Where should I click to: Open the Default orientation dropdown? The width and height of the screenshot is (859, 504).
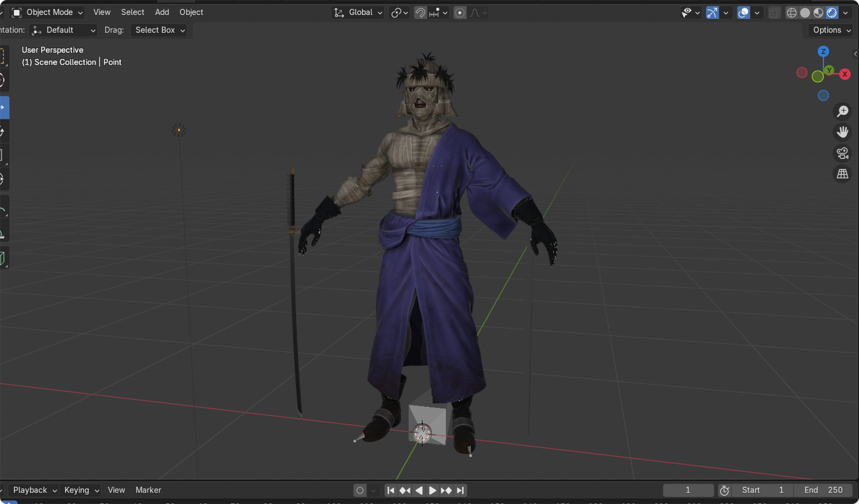coord(63,30)
